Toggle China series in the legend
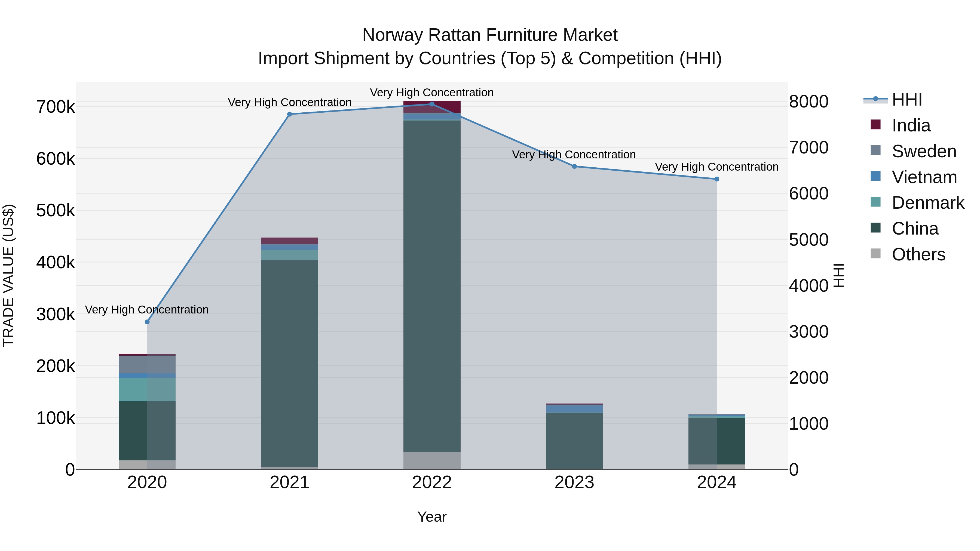The height and width of the screenshot is (551, 980). (x=904, y=229)
